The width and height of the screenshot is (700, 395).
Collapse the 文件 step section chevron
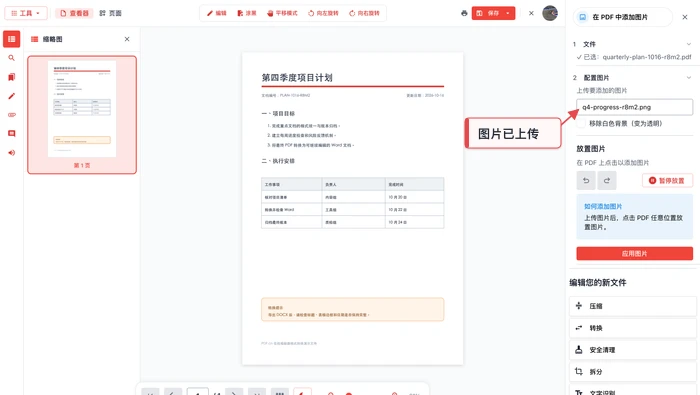(x=689, y=44)
